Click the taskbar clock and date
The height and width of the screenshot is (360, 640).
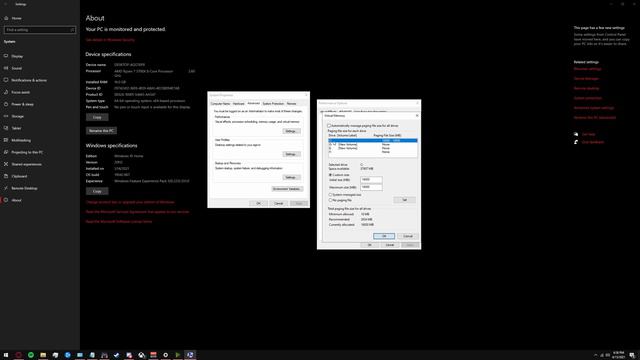[x=618, y=355]
